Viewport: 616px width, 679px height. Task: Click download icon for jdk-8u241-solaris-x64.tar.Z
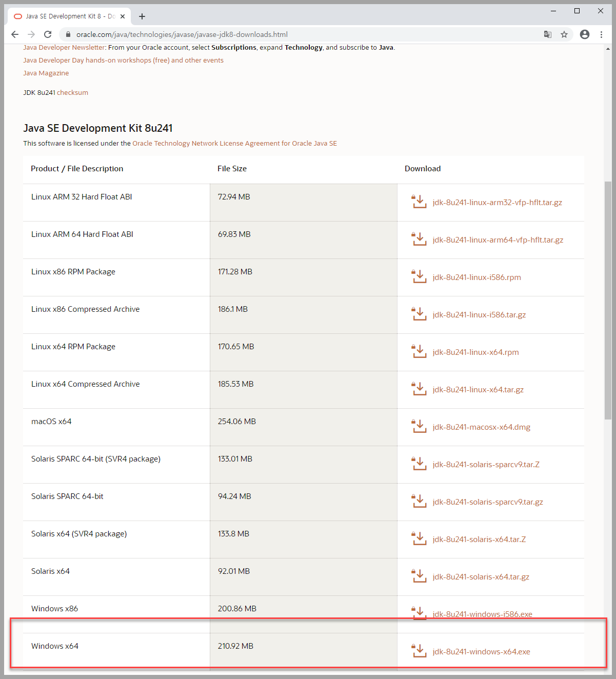coord(419,539)
